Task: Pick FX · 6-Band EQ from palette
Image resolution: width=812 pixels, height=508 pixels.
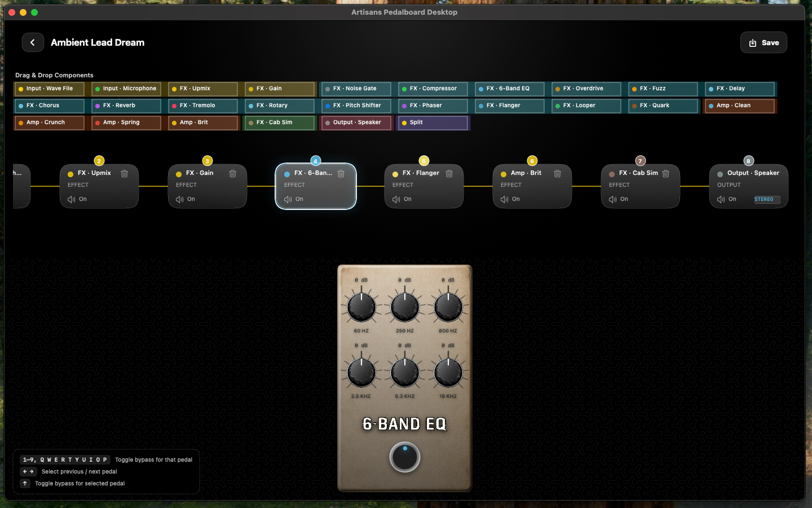Action: (x=510, y=89)
